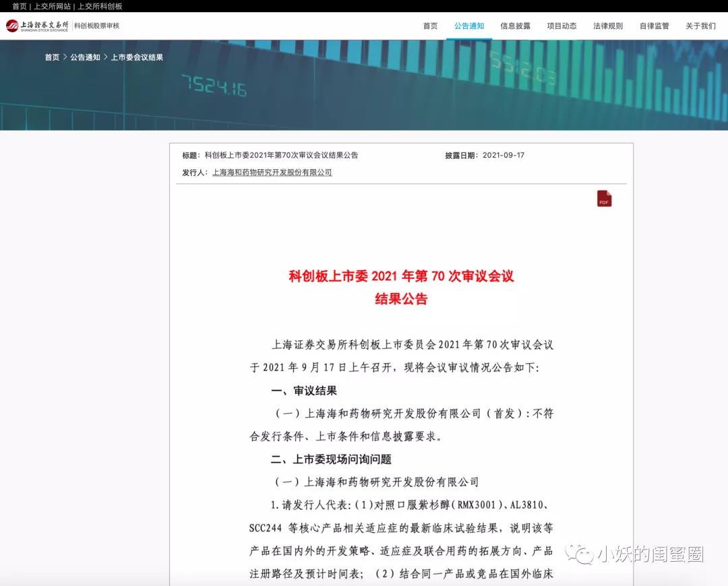The height and width of the screenshot is (586, 728).
Task: Click 科创板股票审核 text beside the logo
Action: pyautogui.click(x=96, y=26)
